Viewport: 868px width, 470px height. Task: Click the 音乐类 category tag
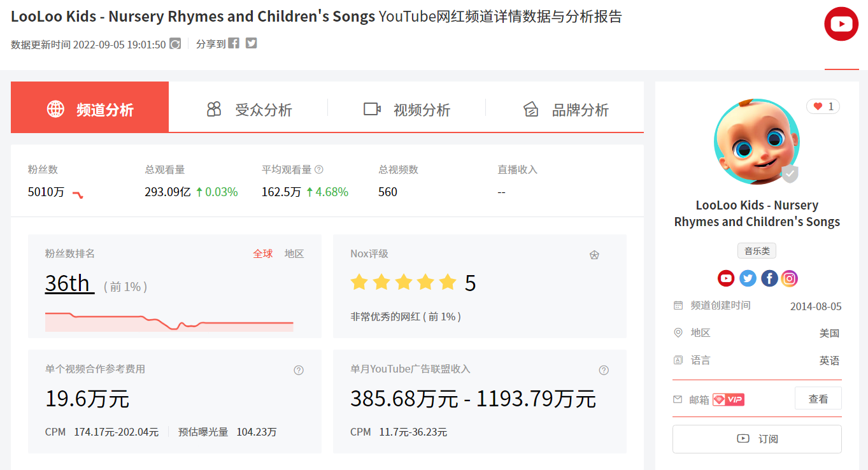click(x=757, y=250)
